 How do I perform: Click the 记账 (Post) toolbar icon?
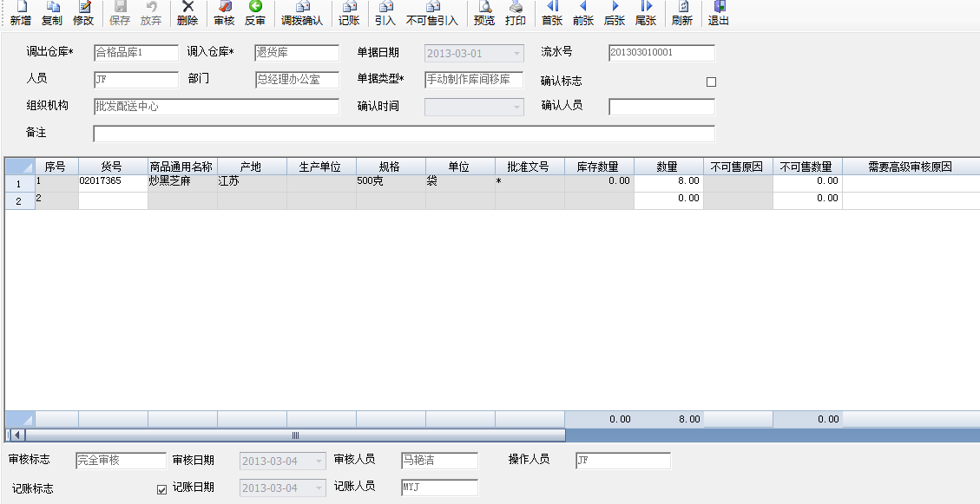click(349, 13)
